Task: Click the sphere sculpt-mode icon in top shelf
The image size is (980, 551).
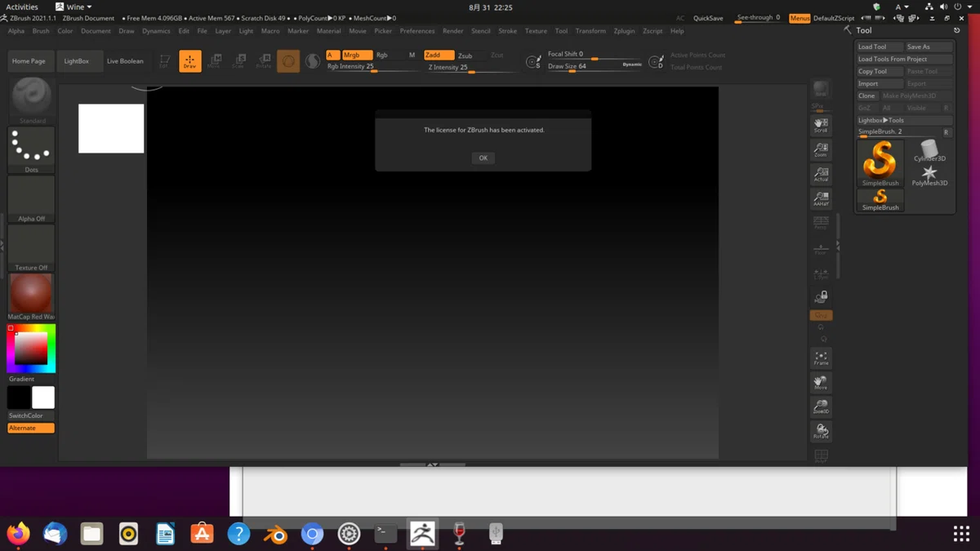Action: tap(288, 61)
